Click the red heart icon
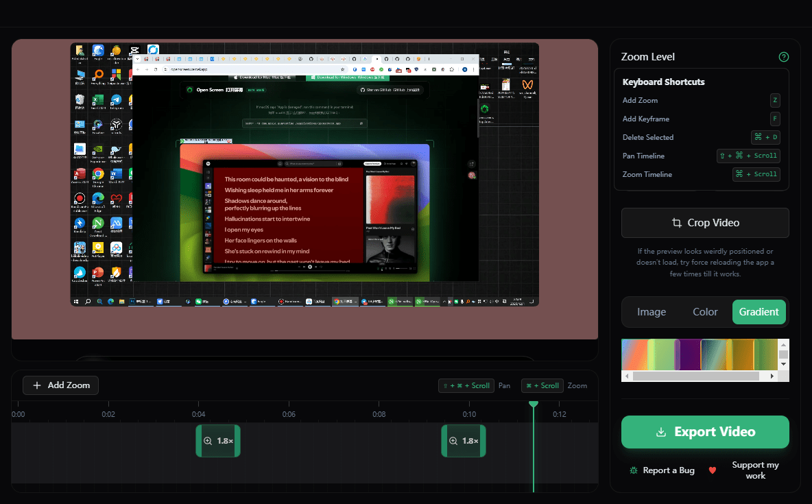This screenshot has width=812, height=504. (712, 470)
